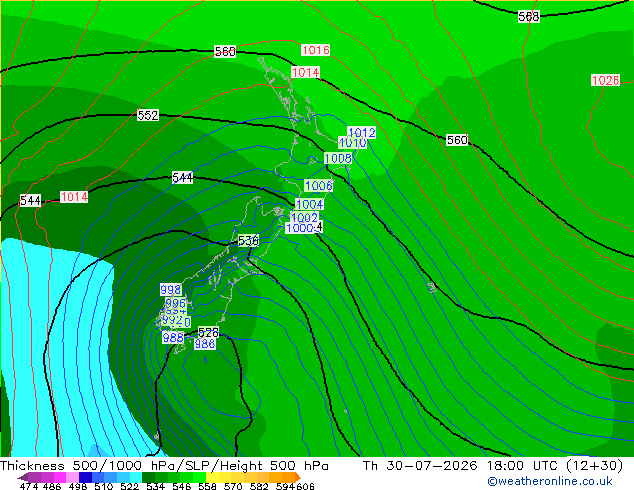Click the '568' height contour label

pyautogui.click(x=529, y=17)
